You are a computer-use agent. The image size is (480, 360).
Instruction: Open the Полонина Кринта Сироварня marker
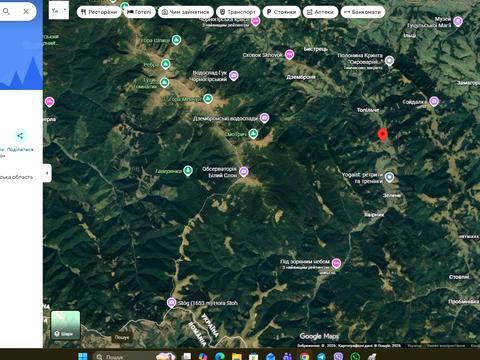click(x=389, y=61)
